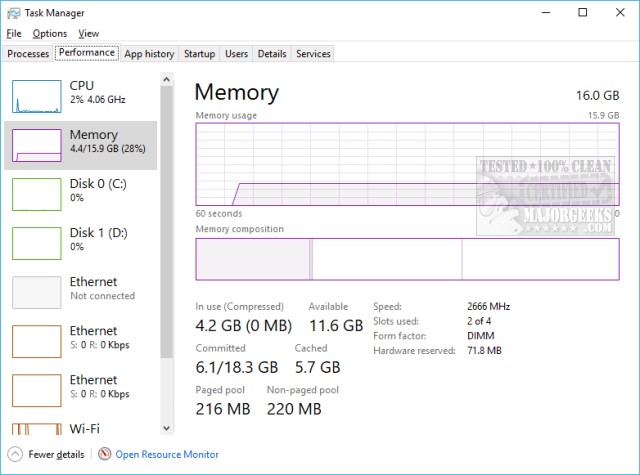The image size is (640, 475).
Task: Click the Resource Monitor icon
Action: (105, 454)
